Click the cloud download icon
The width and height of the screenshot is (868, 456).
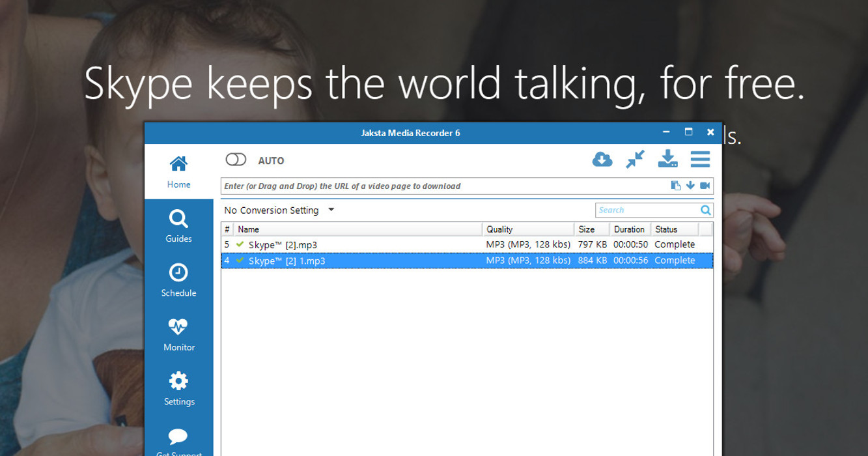[603, 160]
